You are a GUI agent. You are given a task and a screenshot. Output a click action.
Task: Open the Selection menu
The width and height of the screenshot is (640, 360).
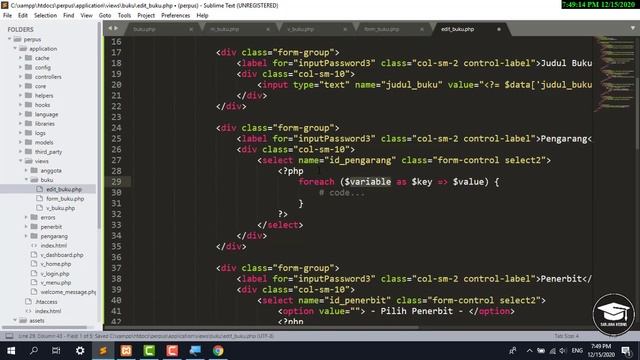(45, 16)
